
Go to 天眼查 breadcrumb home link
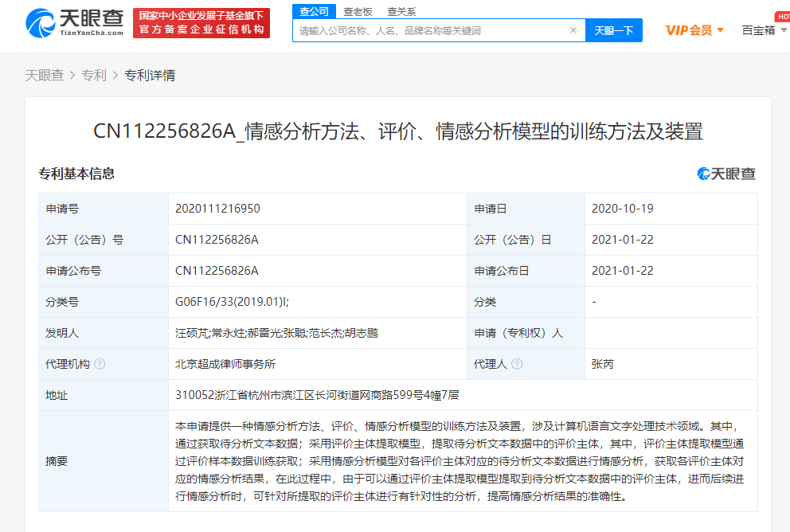(44, 75)
